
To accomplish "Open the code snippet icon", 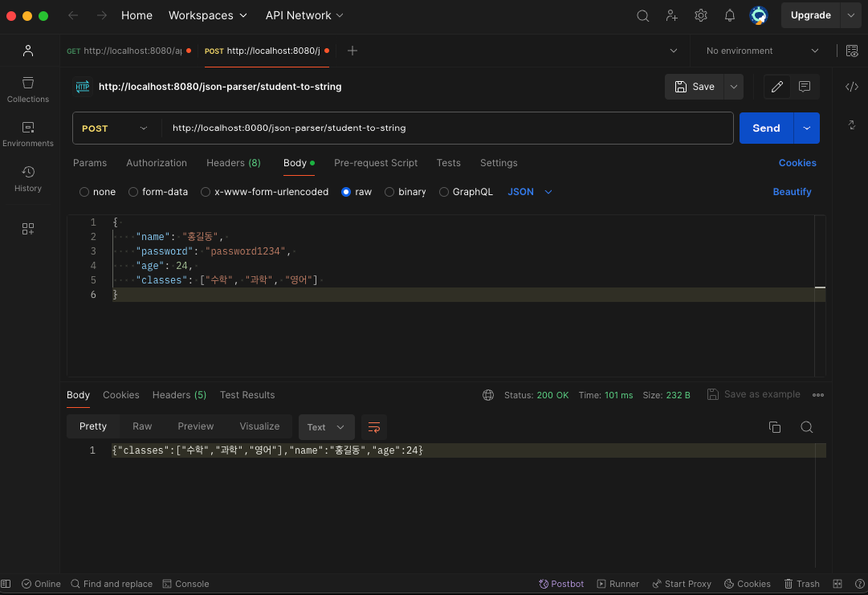I will [x=852, y=87].
